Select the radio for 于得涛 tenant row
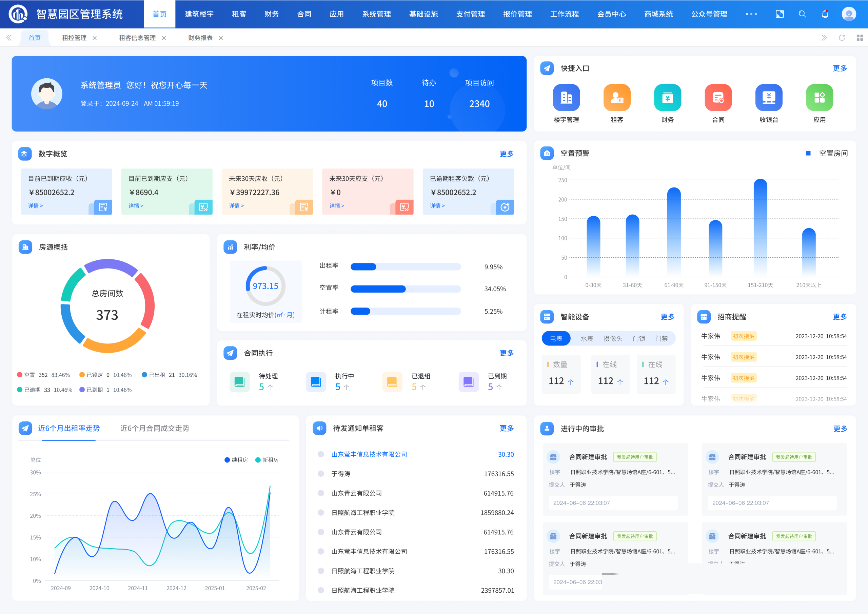The height and width of the screenshot is (614, 868). (321, 474)
